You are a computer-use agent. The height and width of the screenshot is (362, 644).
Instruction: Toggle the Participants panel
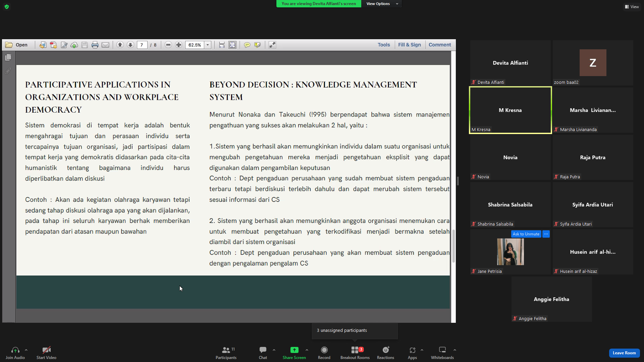(226, 353)
